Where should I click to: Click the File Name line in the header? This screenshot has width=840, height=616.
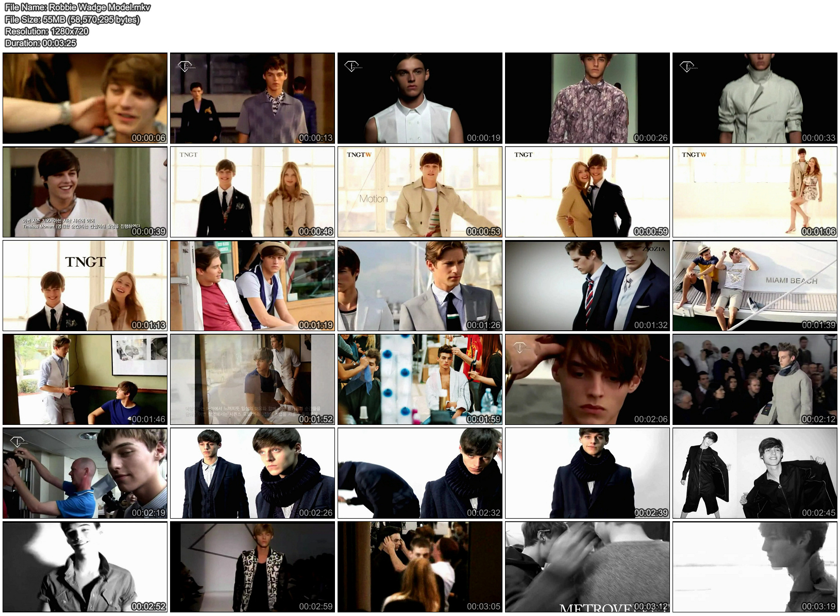tap(77, 7)
